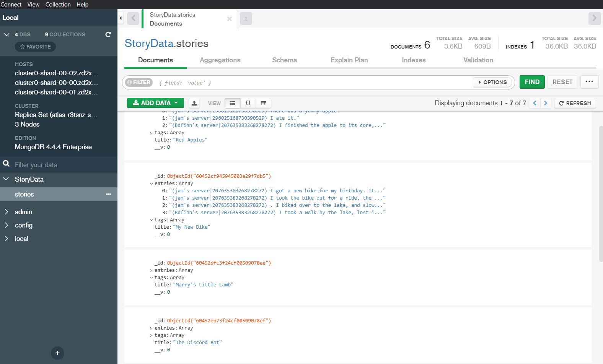Switch to list view icon
Image resolution: width=603 pixels, height=364 pixels.
pyautogui.click(x=232, y=103)
